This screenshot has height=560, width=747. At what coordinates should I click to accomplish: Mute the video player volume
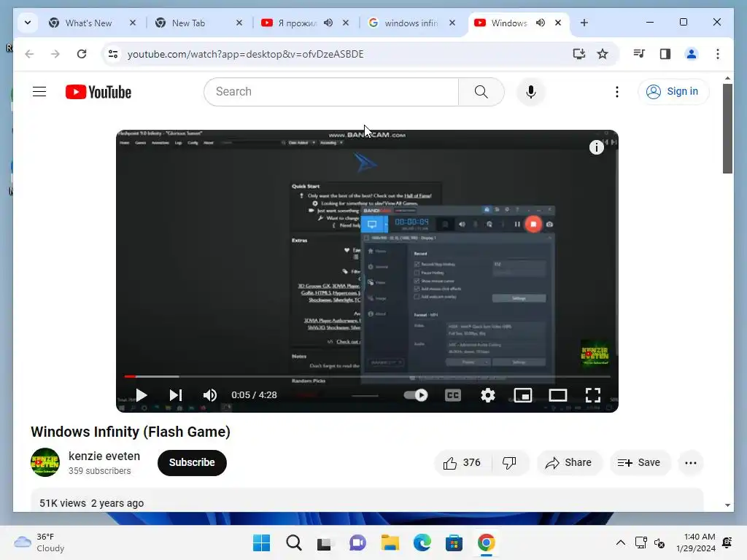pos(209,394)
